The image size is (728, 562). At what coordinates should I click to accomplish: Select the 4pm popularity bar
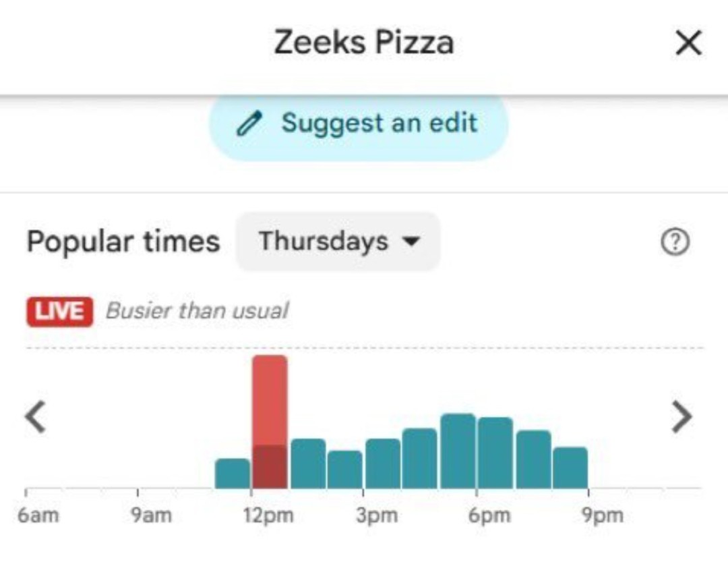(x=420, y=458)
